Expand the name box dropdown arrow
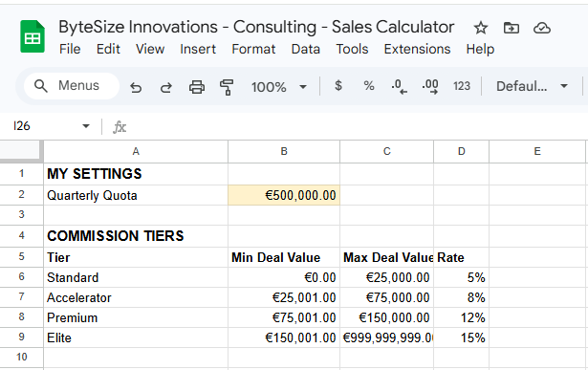 point(86,126)
